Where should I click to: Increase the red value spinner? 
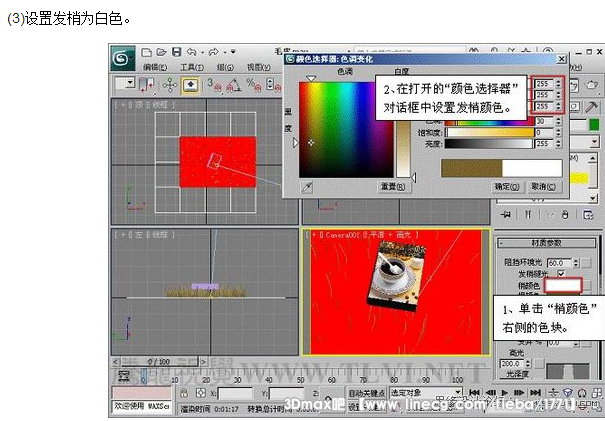(558, 83)
